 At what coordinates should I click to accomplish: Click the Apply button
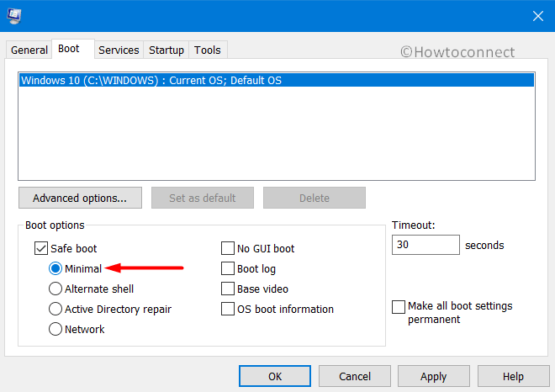tap(434, 376)
